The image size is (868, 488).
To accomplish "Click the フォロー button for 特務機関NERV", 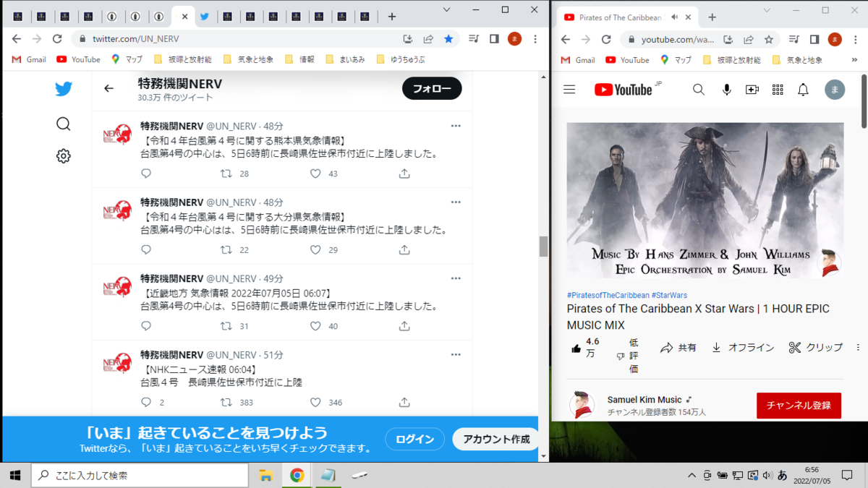I will [x=432, y=88].
